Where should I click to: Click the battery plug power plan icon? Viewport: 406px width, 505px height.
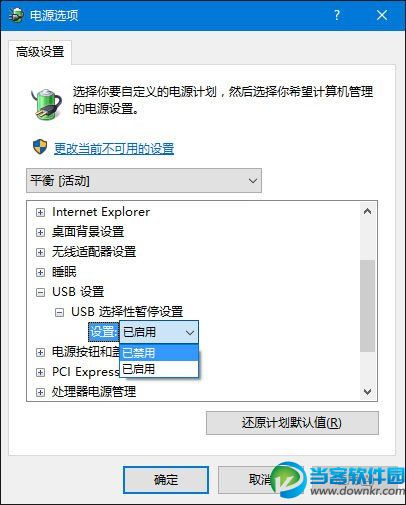(46, 103)
